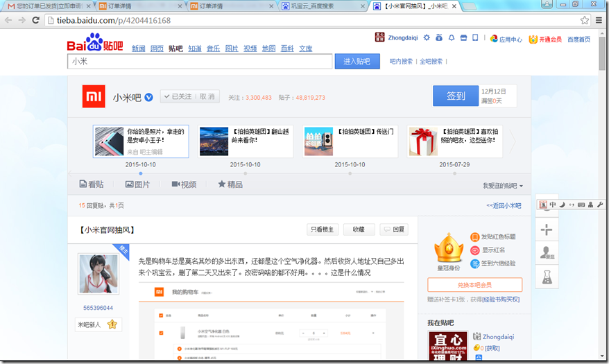Click the 兑换本吧会员 button
The height and width of the screenshot is (364, 609).
point(474,285)
